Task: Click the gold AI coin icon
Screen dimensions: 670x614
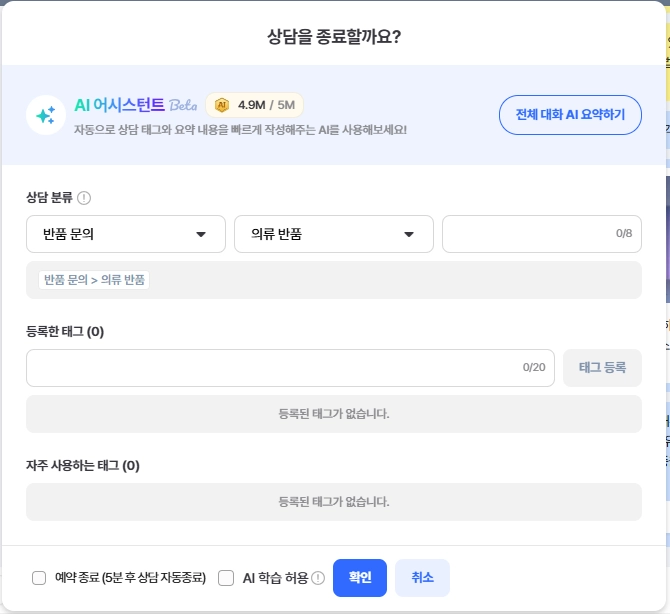Action: tap(222, 104)
